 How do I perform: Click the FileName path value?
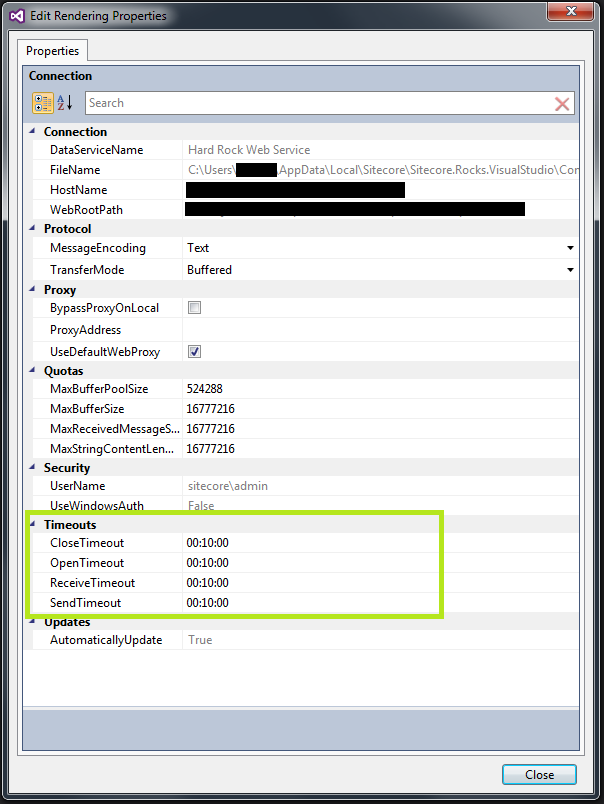382,170
